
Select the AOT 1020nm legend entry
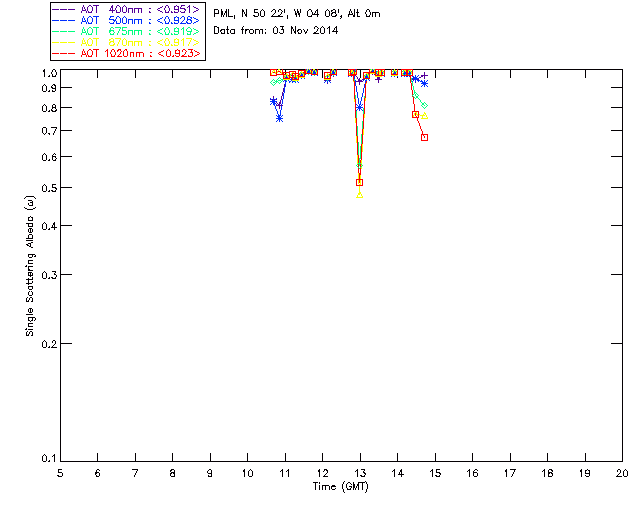126,53
